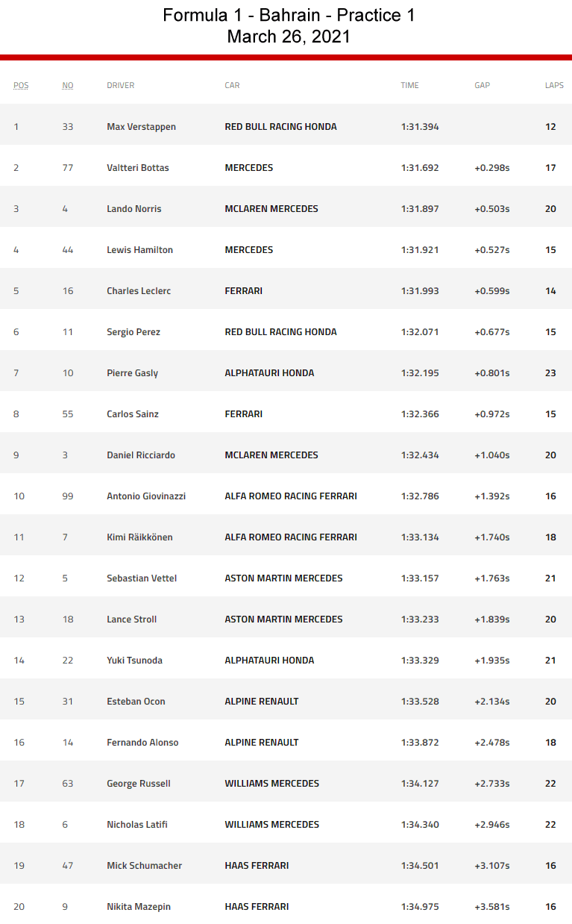Image resolution: width=572 pixels, height=924 pixels.
Task: Click the CAR column header
Action: (233, 85)
